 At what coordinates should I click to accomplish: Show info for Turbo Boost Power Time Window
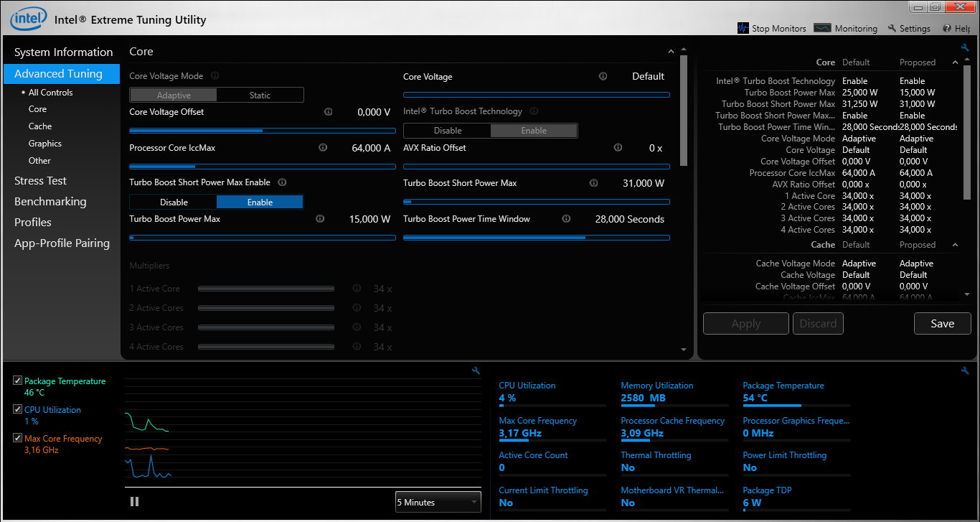pos(566,218)
